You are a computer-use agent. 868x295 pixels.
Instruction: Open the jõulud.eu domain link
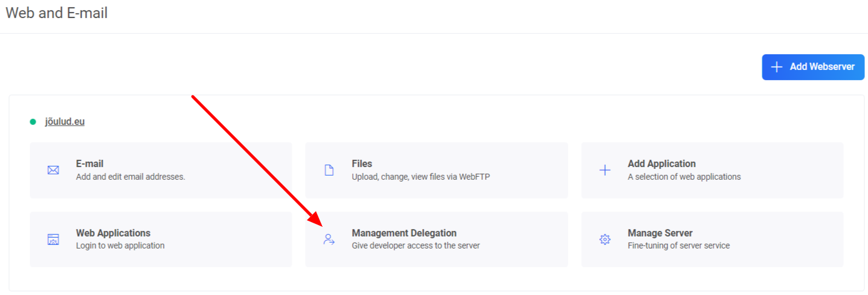65,121
